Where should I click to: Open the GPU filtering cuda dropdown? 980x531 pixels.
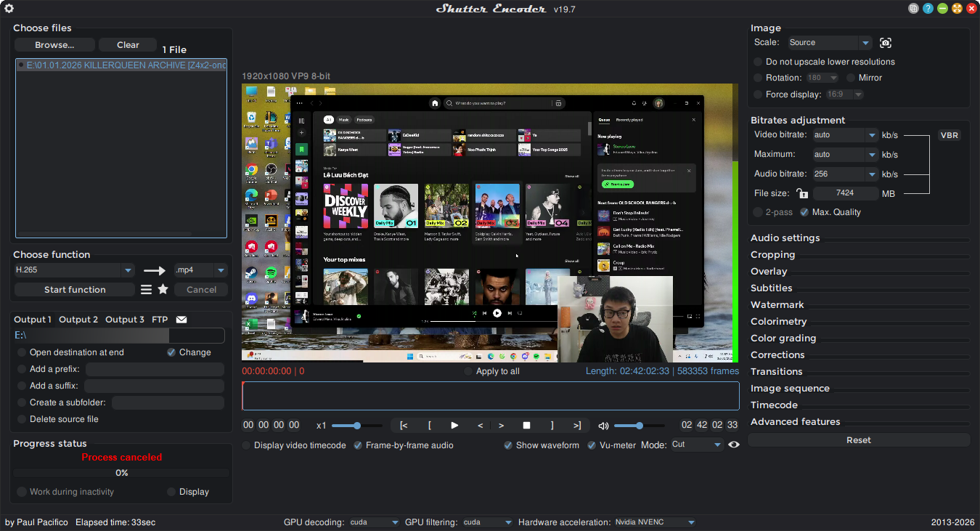pos(487,522)
